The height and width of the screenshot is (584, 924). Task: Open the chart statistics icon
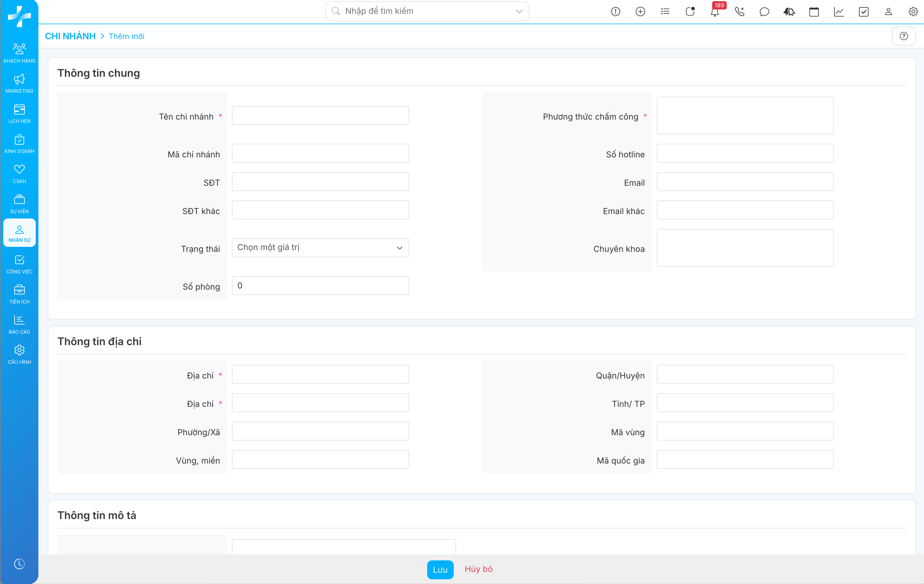point(839,12)
